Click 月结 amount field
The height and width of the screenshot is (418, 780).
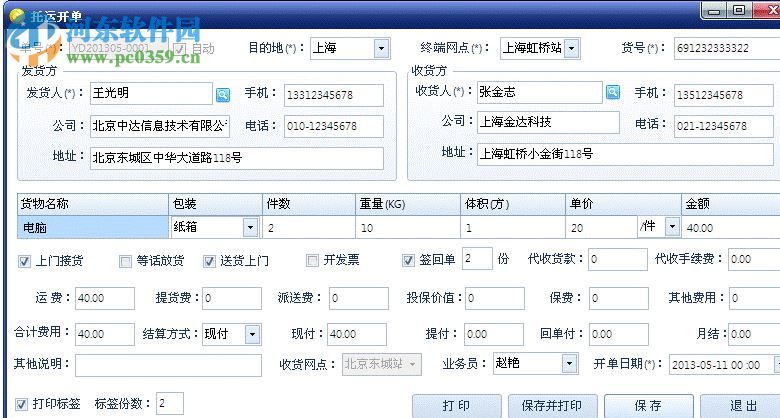coord(754,334)
